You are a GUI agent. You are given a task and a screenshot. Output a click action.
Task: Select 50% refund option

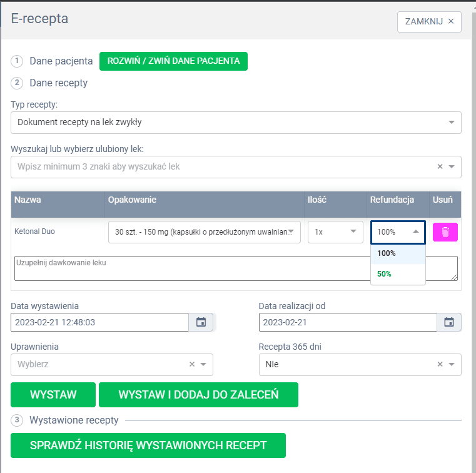point(385,274)
